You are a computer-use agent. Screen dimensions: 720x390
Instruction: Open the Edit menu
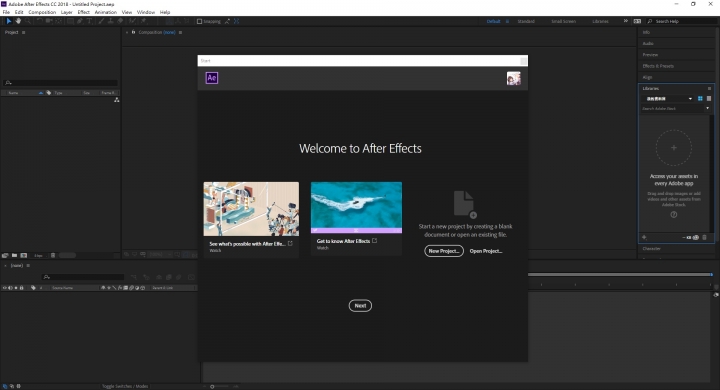(x=19, y=12)
